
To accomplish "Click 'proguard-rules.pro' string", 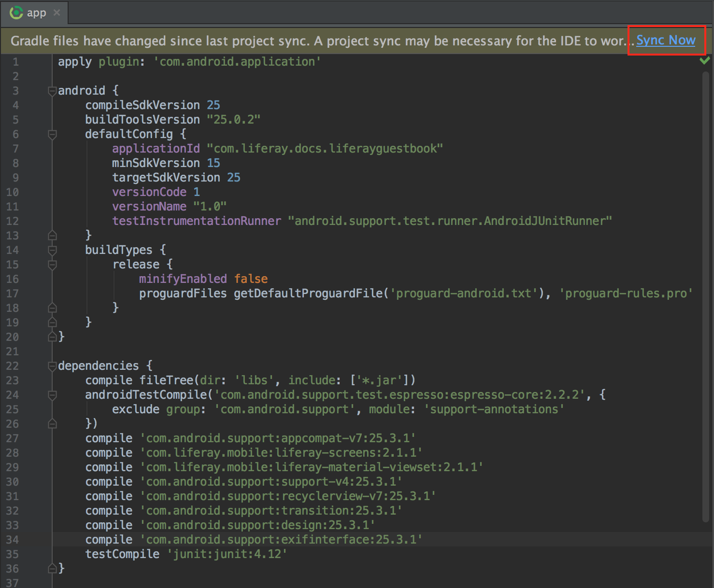I will coord(626,294).
